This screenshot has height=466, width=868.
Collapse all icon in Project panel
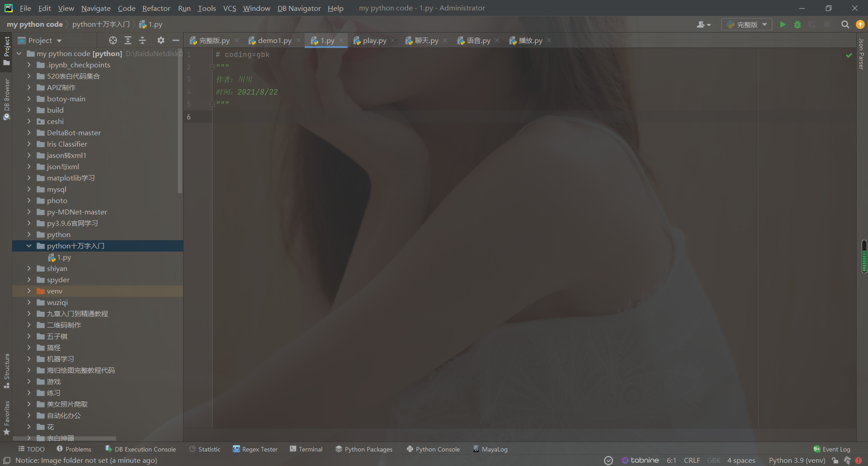pyautogui.click(x=142, y=40)
